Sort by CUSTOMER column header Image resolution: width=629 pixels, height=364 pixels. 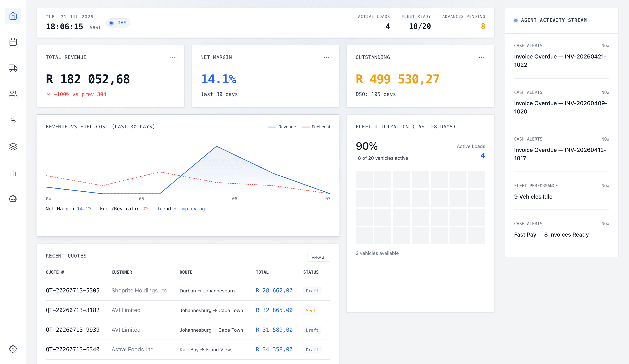point(122,272)
